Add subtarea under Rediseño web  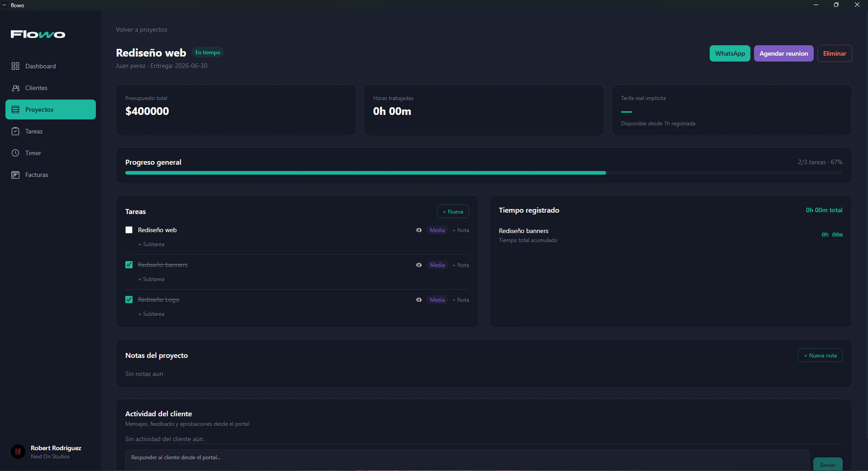click(151, 244)
